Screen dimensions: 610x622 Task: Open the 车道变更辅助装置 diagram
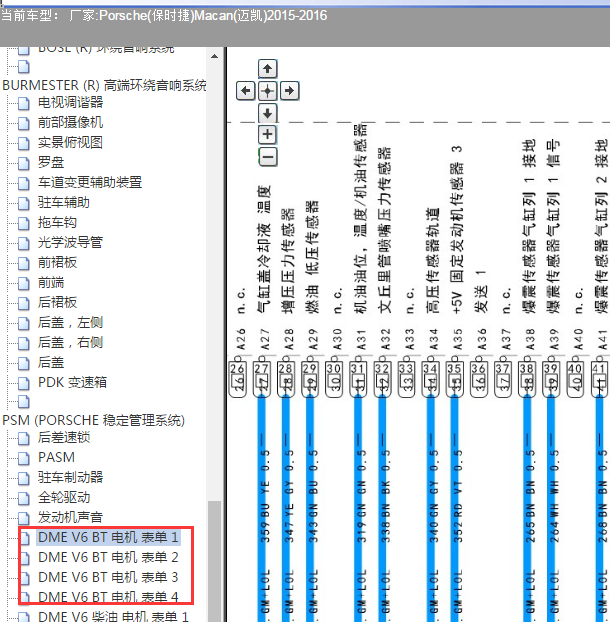click(90, 182)
